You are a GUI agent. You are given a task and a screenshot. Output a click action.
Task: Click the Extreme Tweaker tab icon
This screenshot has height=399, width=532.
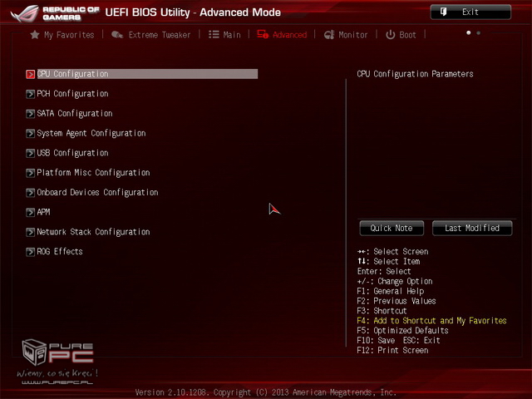(117, 35)
